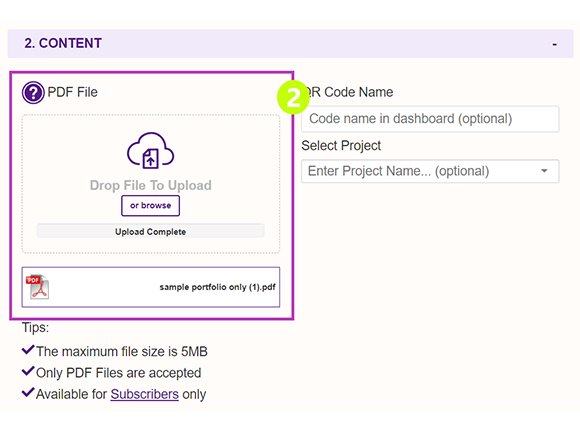Image resolution: width=580 pixels, height=435 pixels.
Task: Click the cloud upload icon
Action: pos(151,150)
